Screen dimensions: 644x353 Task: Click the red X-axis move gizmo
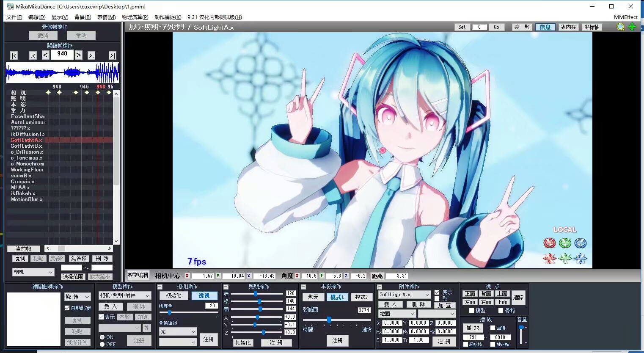click(550, 258)
